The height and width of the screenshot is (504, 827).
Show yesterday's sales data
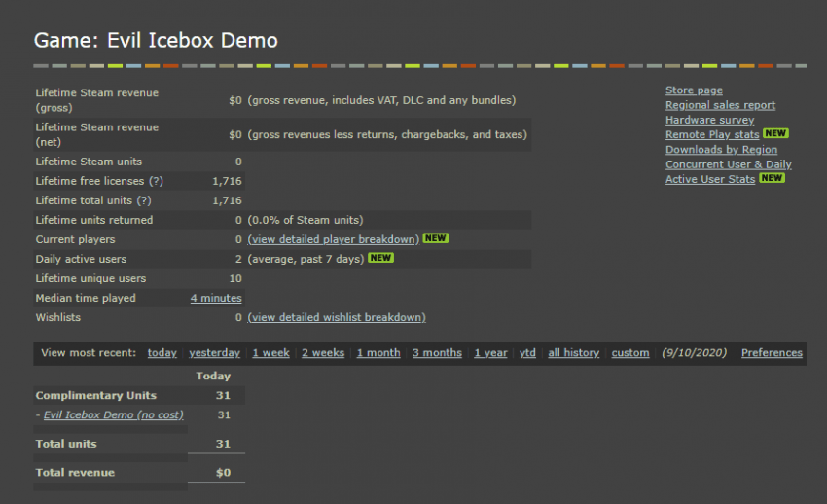pyautogui.click(x=214, y=352)
